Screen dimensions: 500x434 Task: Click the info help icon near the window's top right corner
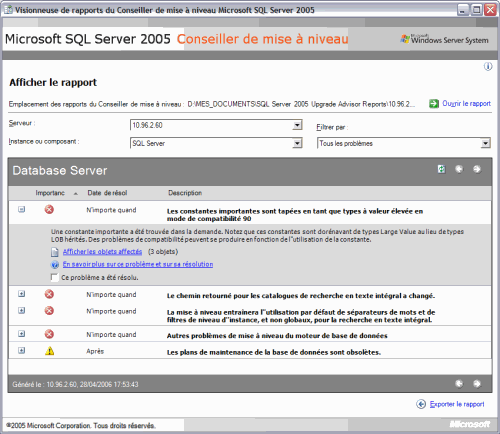click(488, 67)
